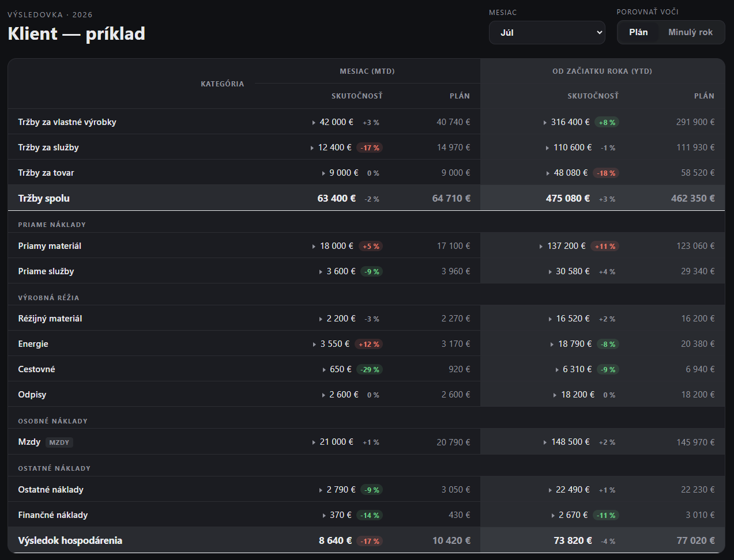This screenshot has width=734, height=560.
Task: Open the Mesiac dropdown showing Júl
Action: (x=547, y=33)
